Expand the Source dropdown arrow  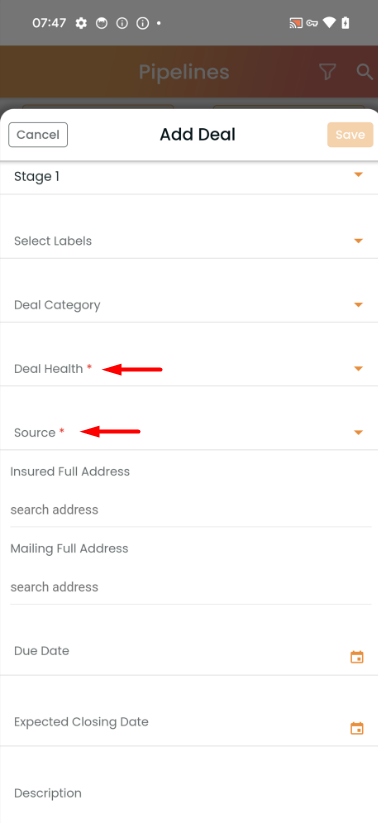click(x=359, y=432)
